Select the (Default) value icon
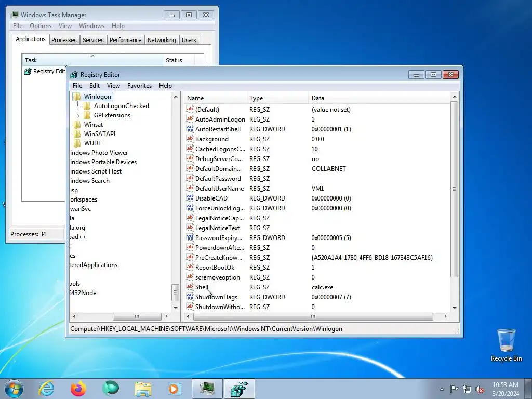Image resolution: width=532 pixels, height=399 pixels. click(x=190, y=109)
